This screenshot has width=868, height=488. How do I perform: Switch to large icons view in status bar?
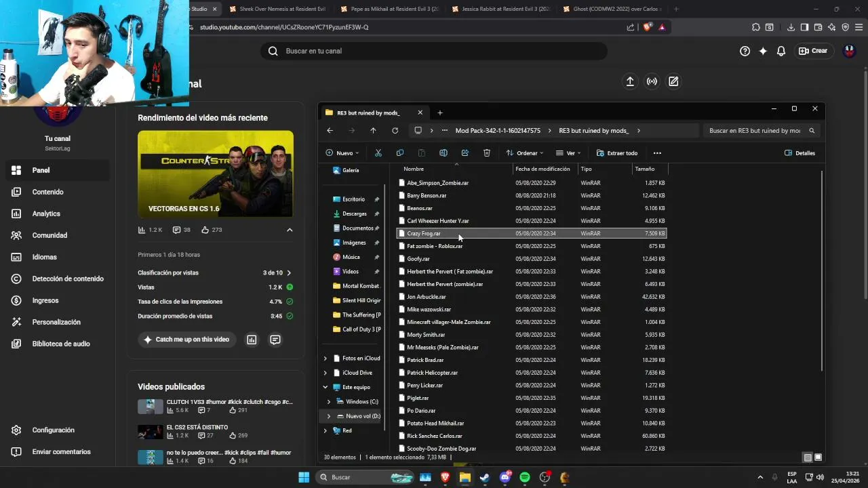pos(818,457)
